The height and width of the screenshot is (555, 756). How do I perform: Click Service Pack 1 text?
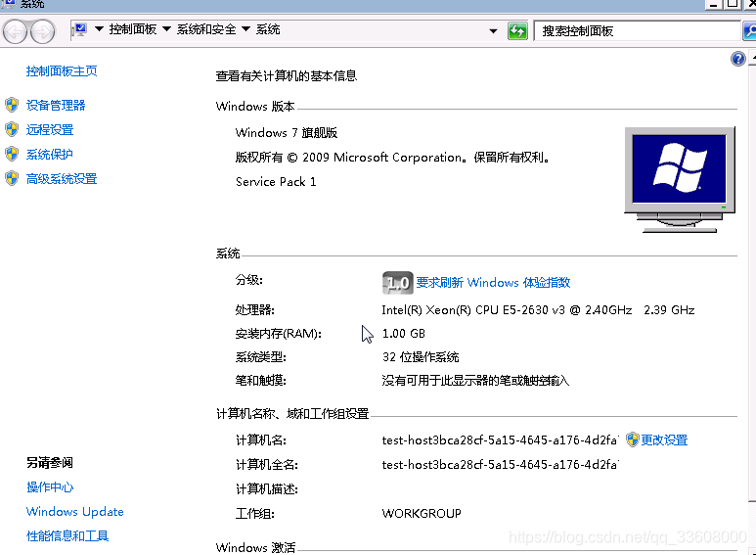[x=276, y=182]
